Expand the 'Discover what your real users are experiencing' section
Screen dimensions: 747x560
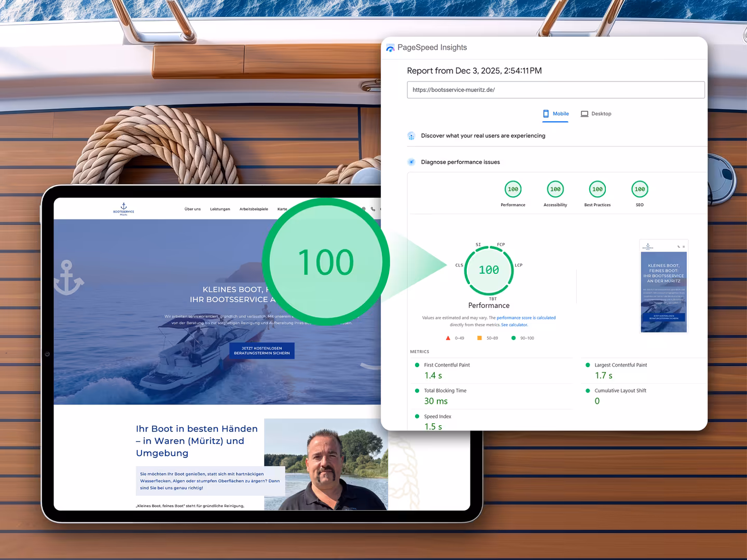click(482, 136)
